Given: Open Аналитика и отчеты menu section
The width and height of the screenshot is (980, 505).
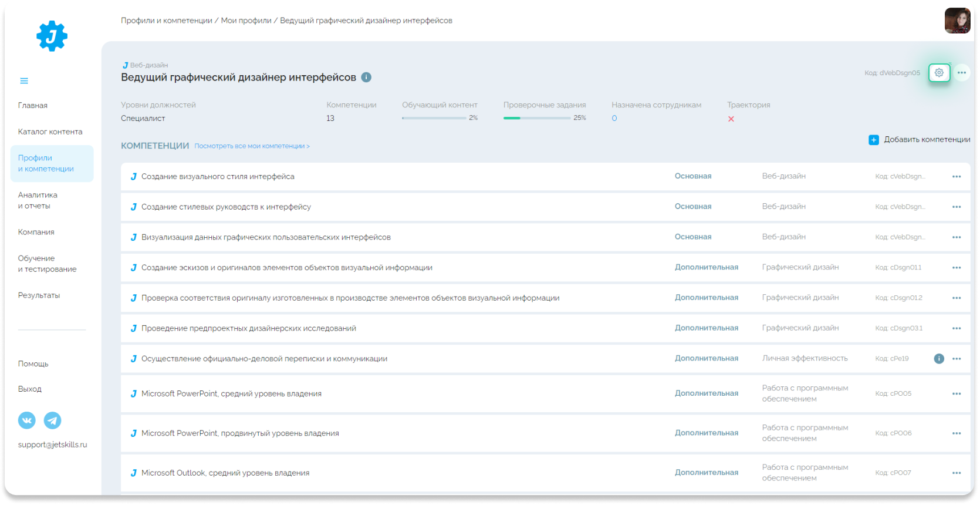Looking at the screenshot, I should coord(38,200).
